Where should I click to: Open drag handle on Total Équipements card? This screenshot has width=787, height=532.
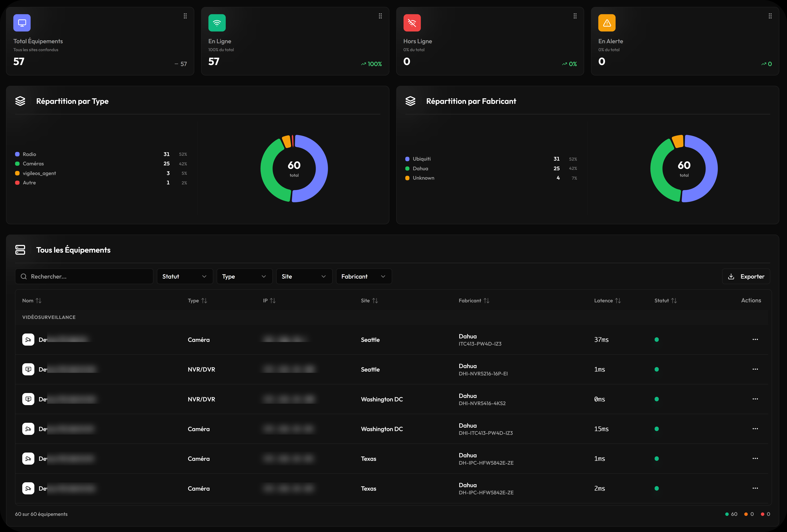point(185,16)
